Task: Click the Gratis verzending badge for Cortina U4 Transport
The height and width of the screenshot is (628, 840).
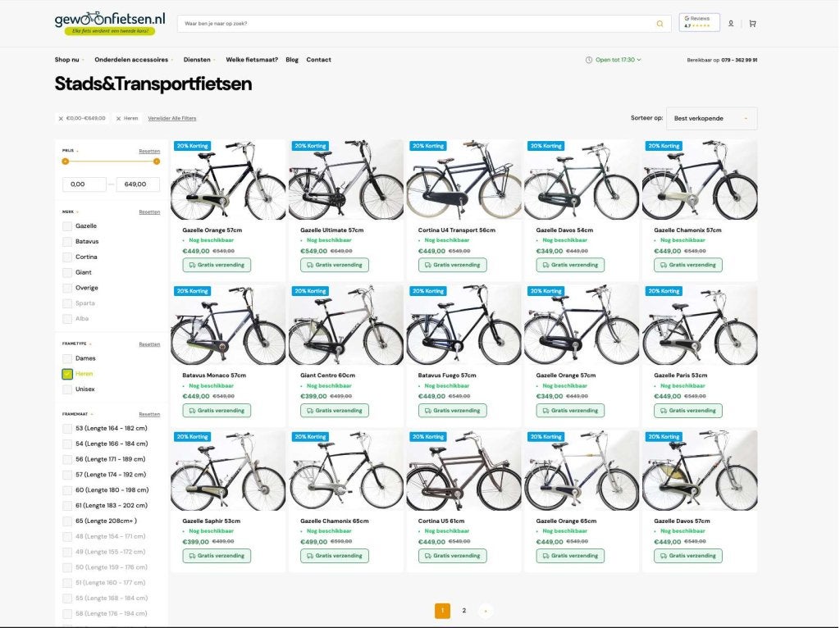Action: [452, 265]
